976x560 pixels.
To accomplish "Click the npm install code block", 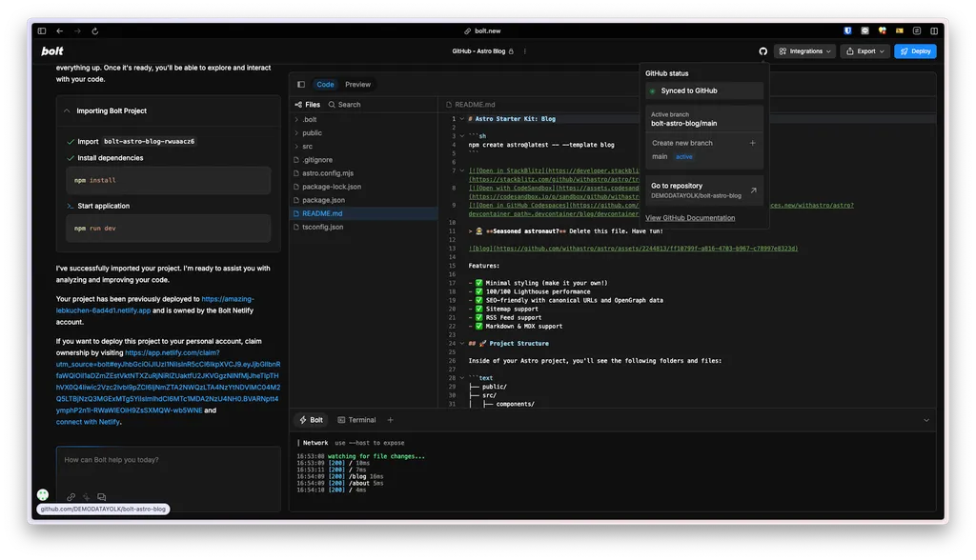I will point(168,180).
